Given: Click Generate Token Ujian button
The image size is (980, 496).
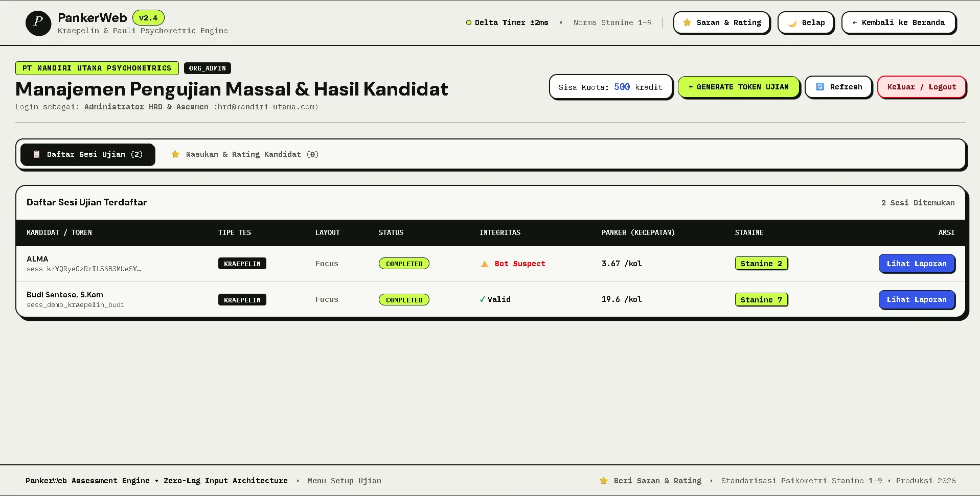Looking at the screenshot, I should tap(739, 87).
